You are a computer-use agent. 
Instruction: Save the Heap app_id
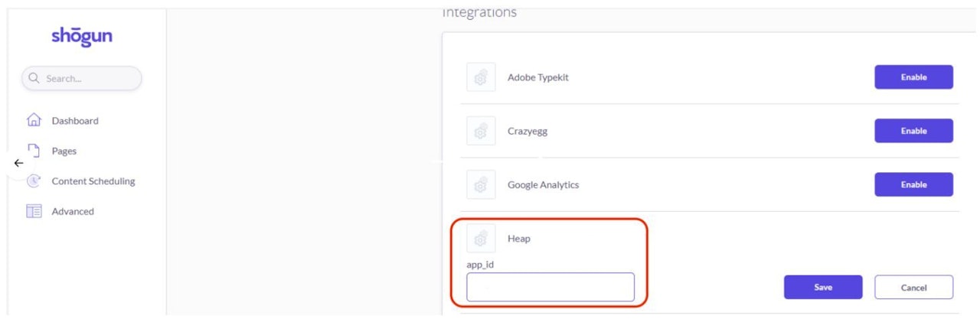point(823,287)
